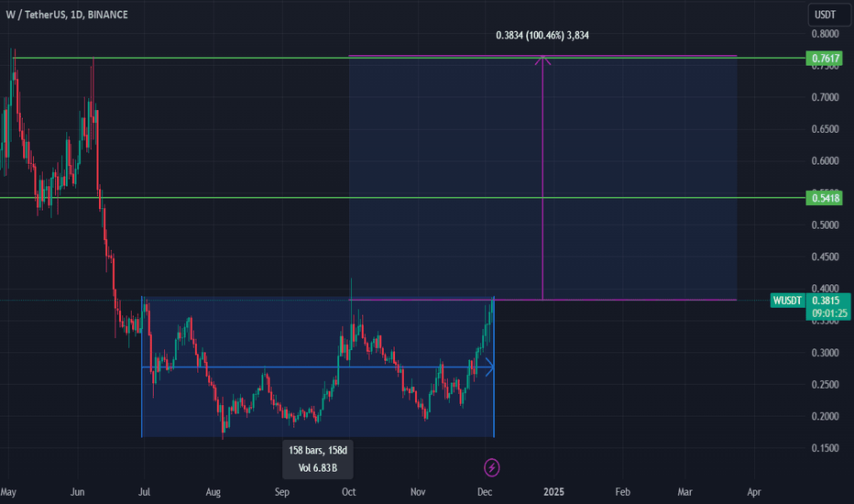Click the 09:01:25 bar countdown label
Image resolution: width=854 pixels, height=504 pixels.
(x=827, y=313)
